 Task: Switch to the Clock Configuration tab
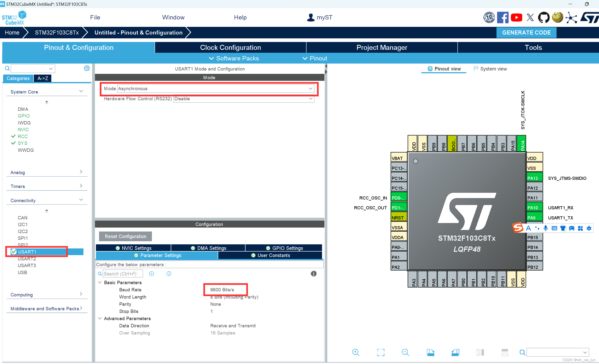(230, 47)
